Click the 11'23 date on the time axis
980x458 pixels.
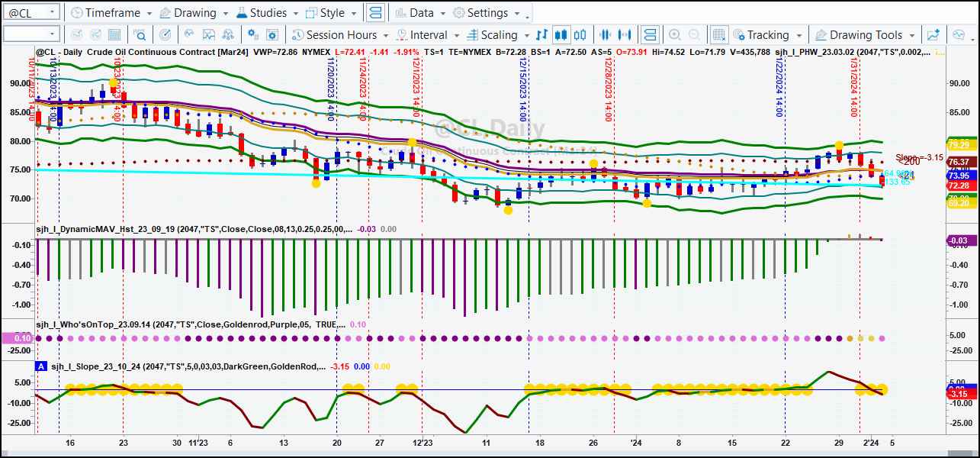198,443
